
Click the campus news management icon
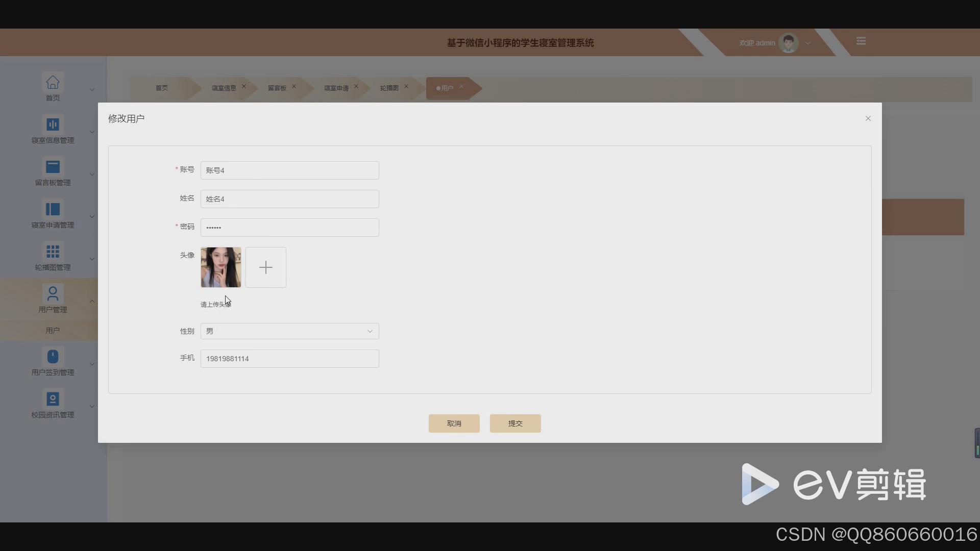point(53,398)
